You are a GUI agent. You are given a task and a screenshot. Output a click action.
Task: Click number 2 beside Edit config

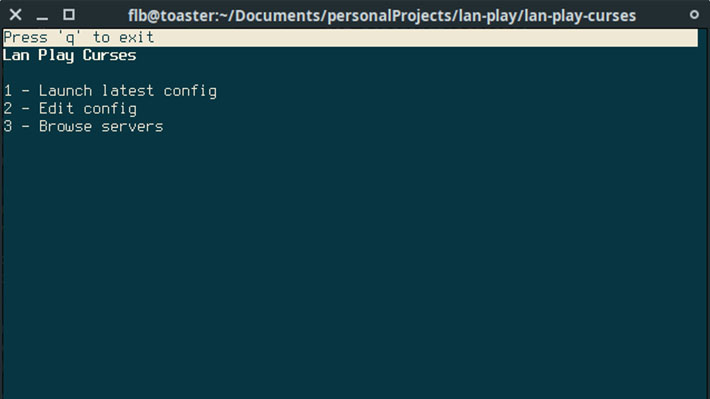click(8, 109)
